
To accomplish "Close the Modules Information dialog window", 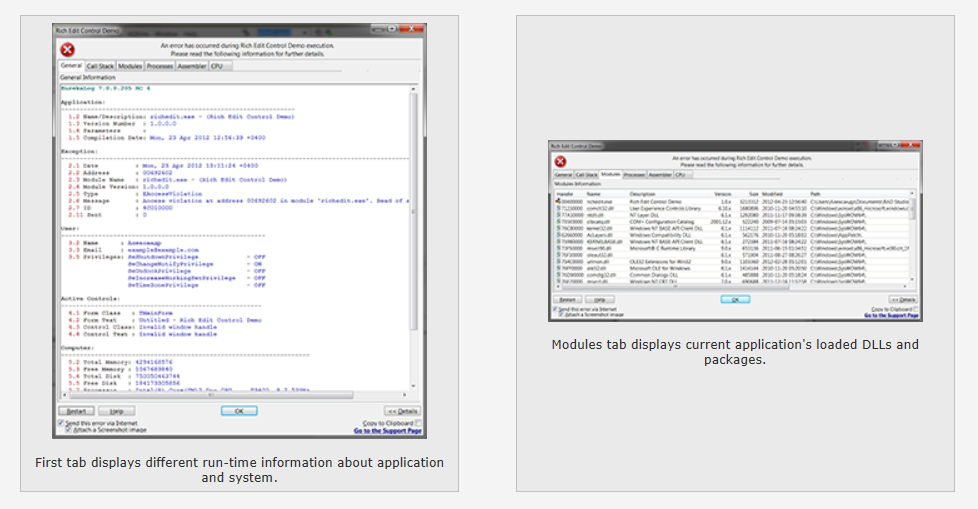I will (x=911, y=145).
